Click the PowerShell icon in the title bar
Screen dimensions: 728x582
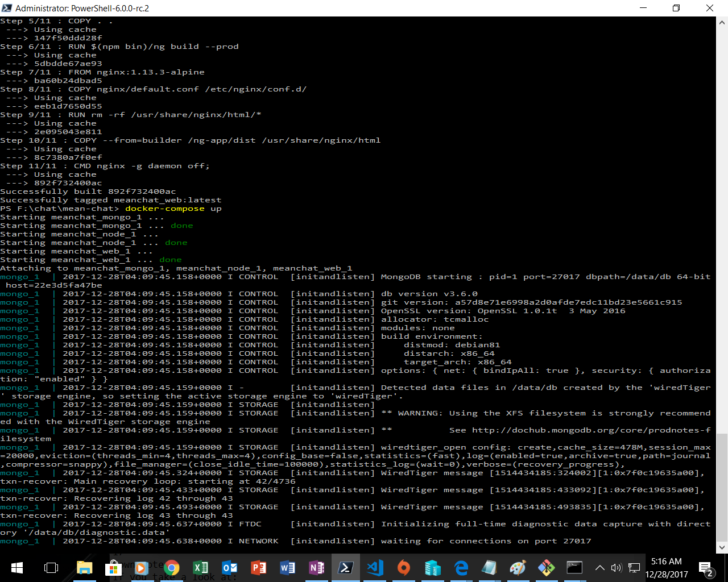point(7,8)
